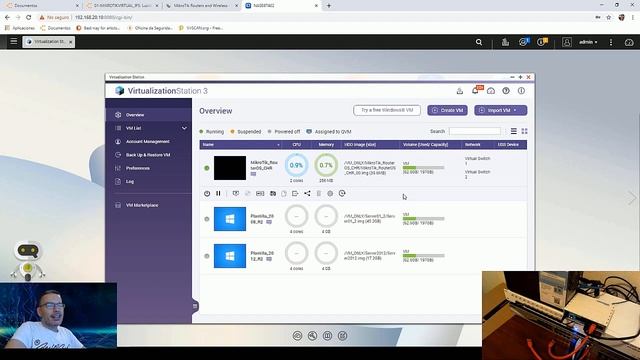The height and width of the screenshot is (360, 640).
Task: Open the more options vertical dots
Action: click(611, 42)
